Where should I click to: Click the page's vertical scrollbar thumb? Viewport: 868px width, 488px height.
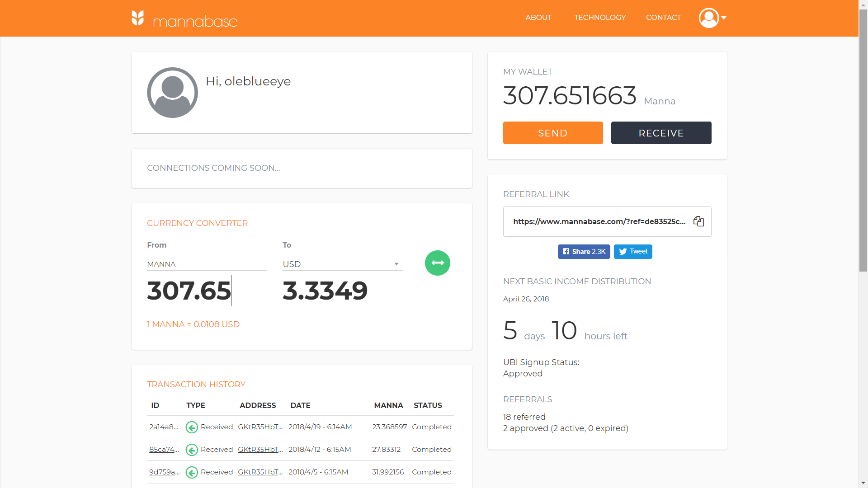tap(863, 141)
